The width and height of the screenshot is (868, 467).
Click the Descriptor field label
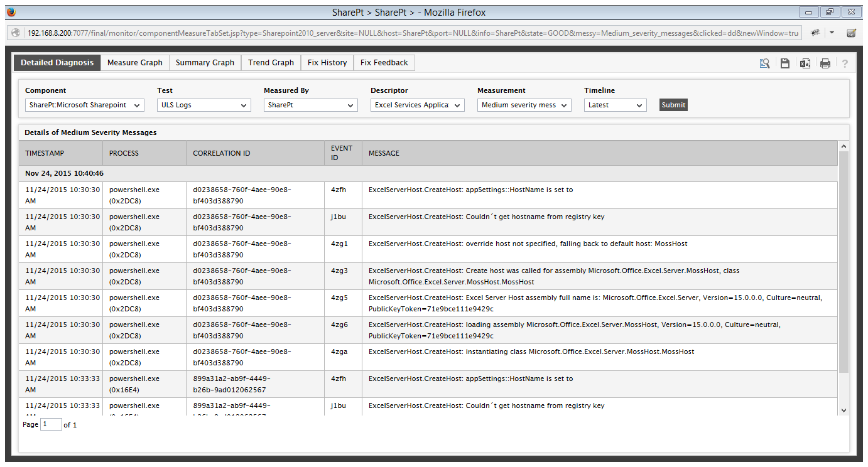[x=389, y=90]
